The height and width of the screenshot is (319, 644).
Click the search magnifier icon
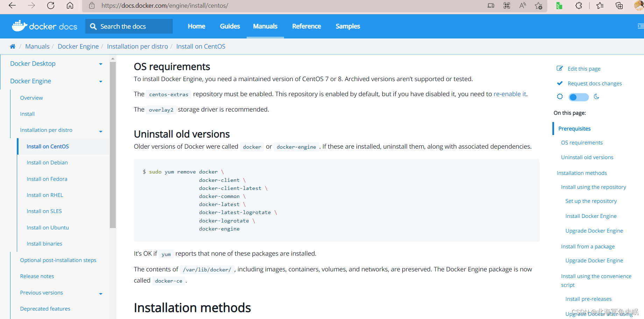click(x=93, y=26)
